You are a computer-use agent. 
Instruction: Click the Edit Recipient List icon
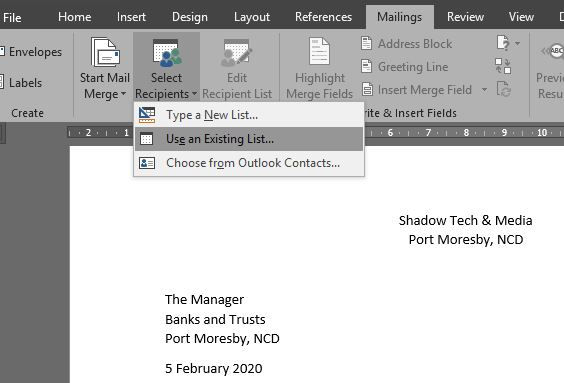[x=236, y=53]
